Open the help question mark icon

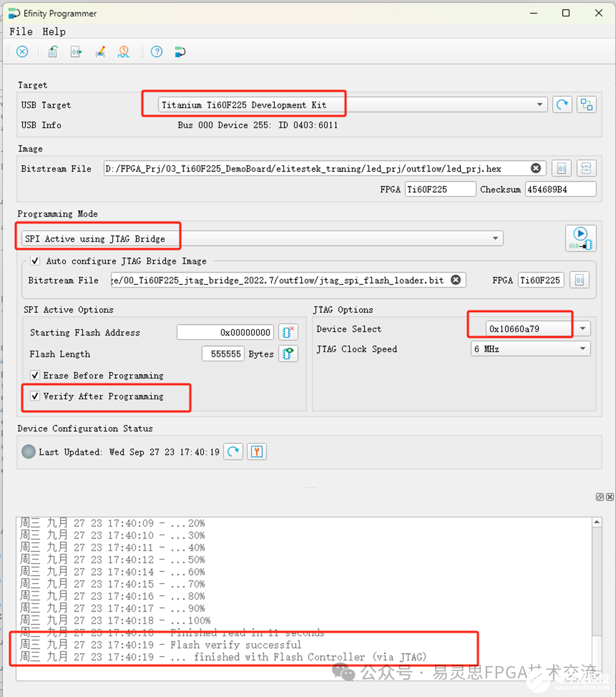pos(157,52)
